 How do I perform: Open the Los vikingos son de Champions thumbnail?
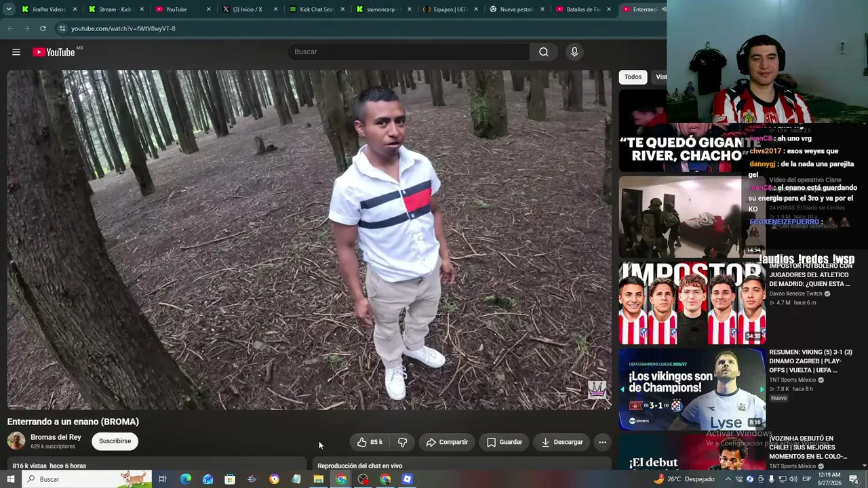point(692,390)
